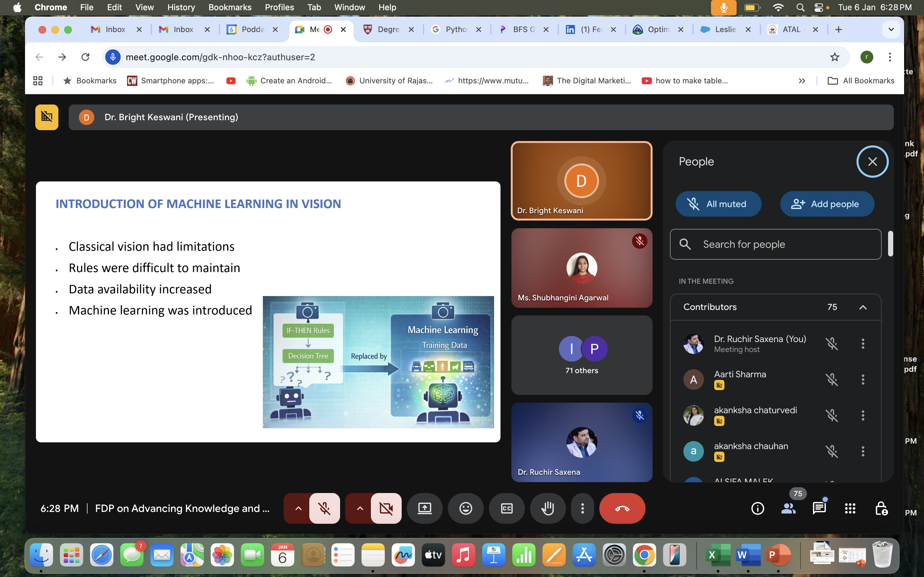Click the Add people button
Viewport: 924px width, 577px height.
(x=827, y=204)
